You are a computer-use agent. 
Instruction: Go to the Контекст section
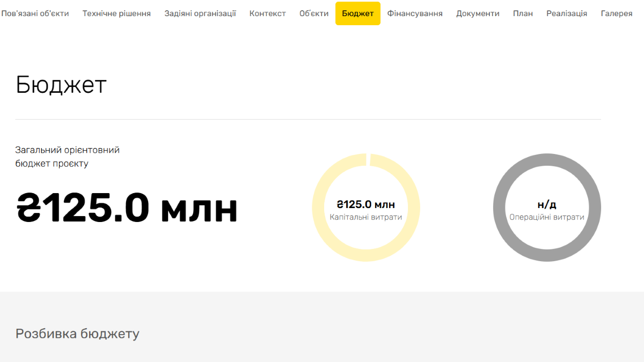pos(268,13)
